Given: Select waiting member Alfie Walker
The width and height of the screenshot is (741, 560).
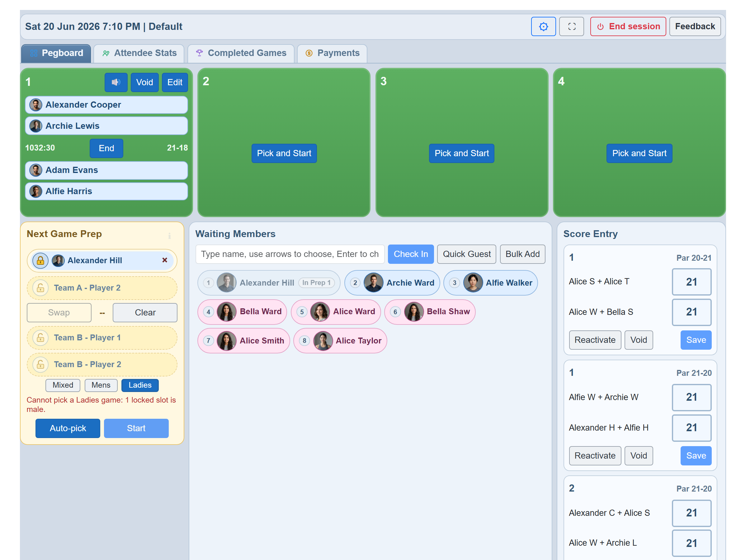Looking at the screenshot, I should tap(490, 283).
